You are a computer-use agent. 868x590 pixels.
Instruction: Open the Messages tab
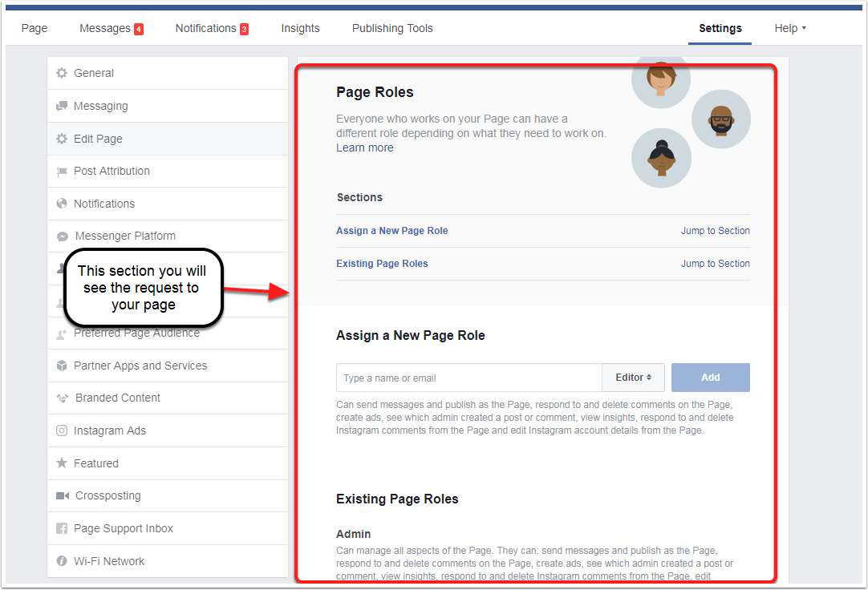point(112,28)
